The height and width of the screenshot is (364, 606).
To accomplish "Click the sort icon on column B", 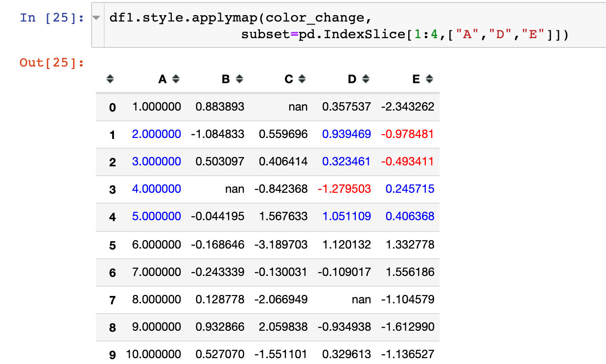I will [x=239, y=79].
